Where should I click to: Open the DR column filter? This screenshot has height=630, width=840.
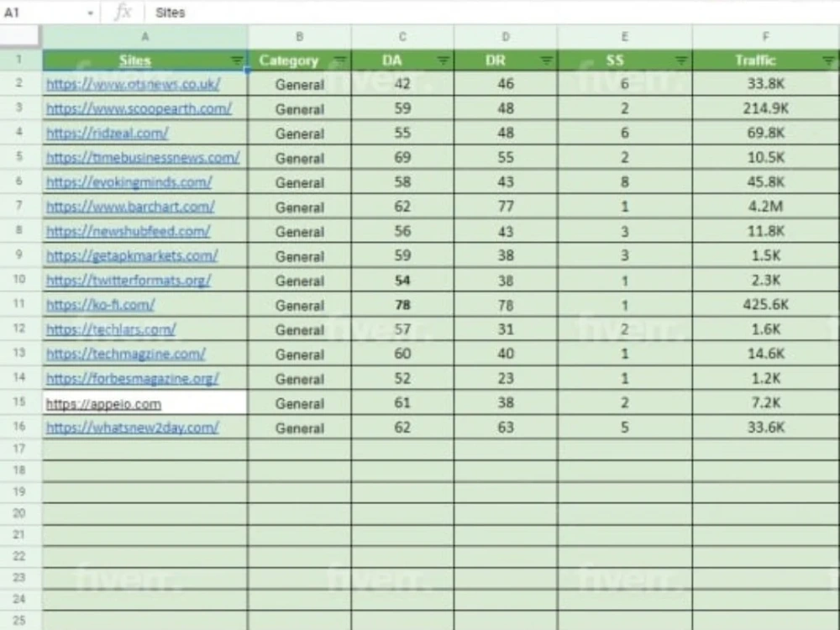pyautogui.click(x=546, y=61)
